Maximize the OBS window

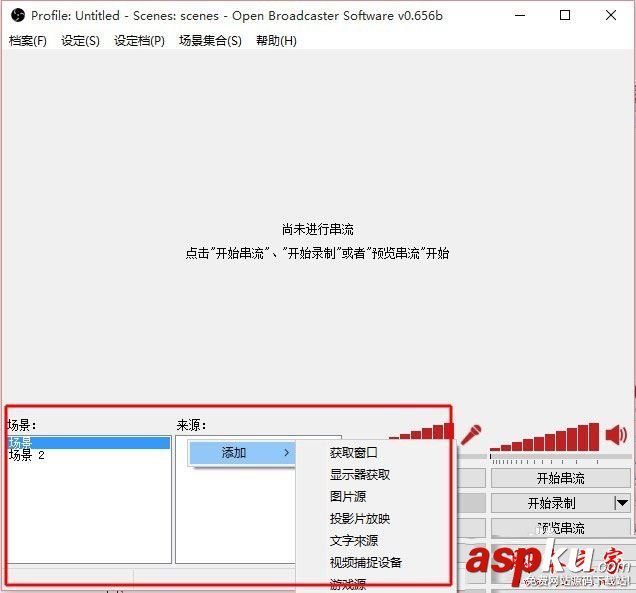(x=565, y=15)
